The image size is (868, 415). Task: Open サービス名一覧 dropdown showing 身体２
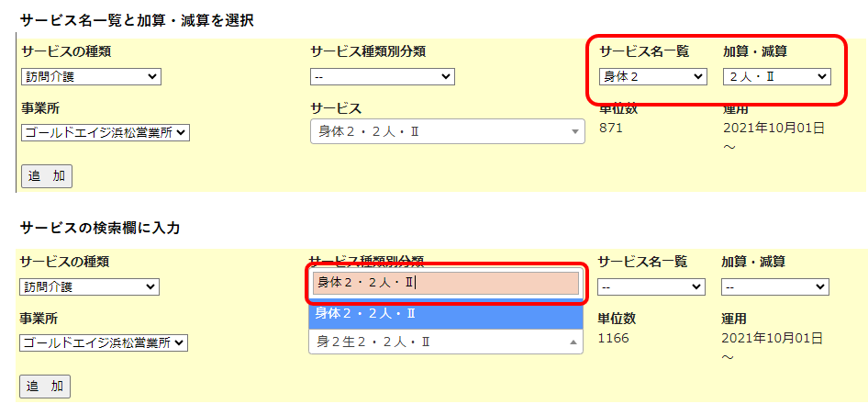pos(651,76)
